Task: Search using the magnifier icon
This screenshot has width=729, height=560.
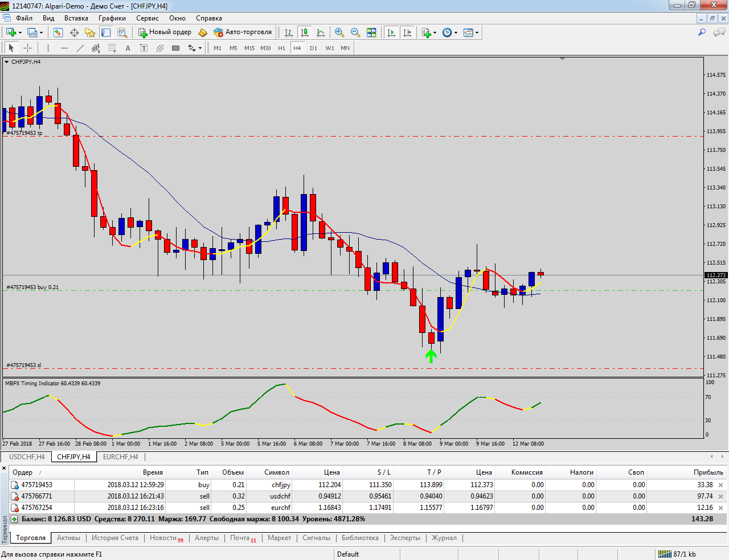Action: pyautogui.click(x=702, y=32)
